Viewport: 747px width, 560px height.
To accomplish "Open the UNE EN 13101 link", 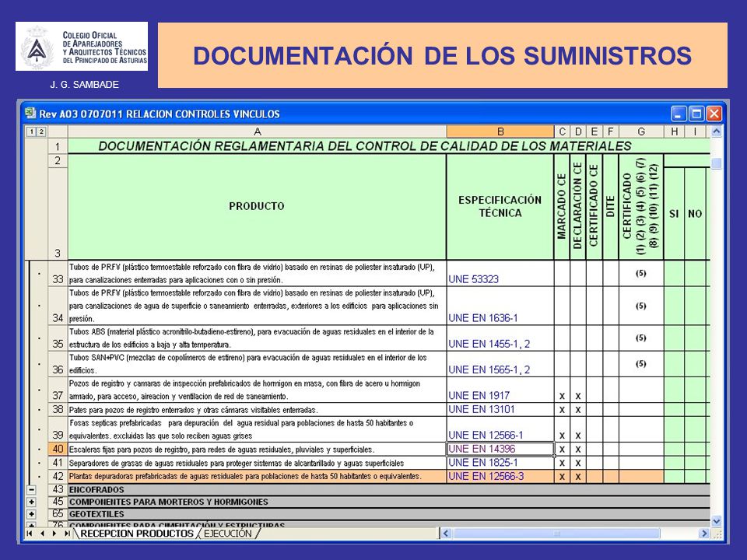I will [482, 409].
